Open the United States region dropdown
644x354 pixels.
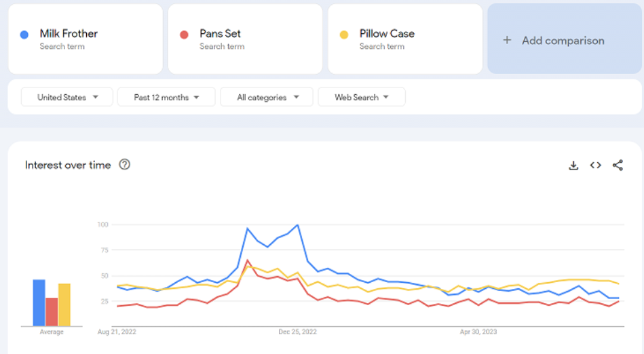pyautogui.click(x=67, y=97)
